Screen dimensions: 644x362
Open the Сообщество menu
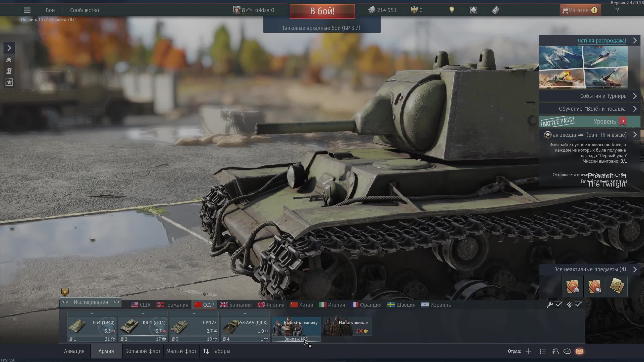[85, 10]
